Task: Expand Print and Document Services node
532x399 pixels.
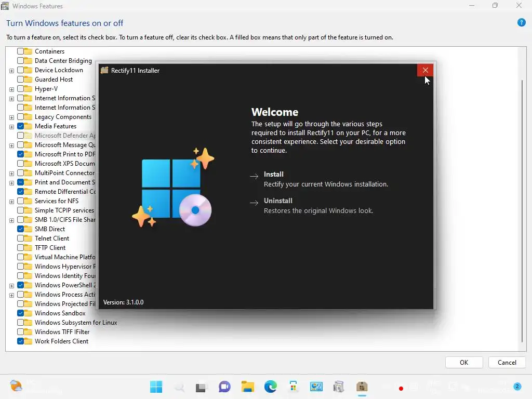Action: click(x=11, y=183)
